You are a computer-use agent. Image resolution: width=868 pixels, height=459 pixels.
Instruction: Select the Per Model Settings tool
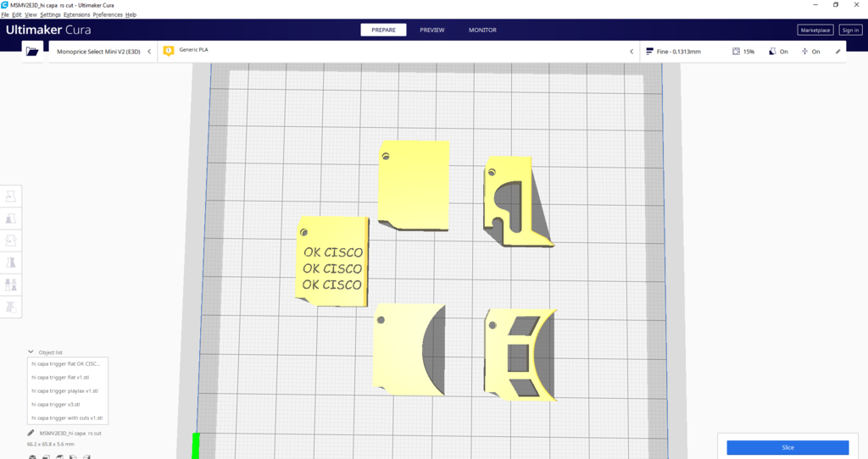coord(11,285)
